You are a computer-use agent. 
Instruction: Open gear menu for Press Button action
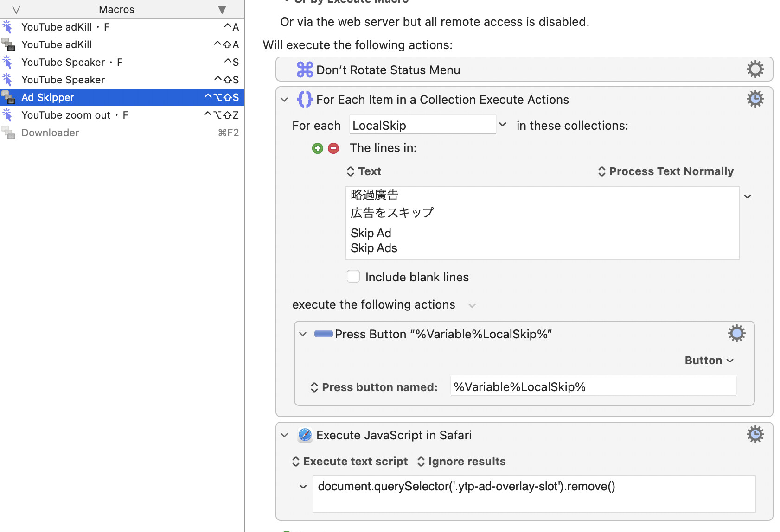coord(736,334)
